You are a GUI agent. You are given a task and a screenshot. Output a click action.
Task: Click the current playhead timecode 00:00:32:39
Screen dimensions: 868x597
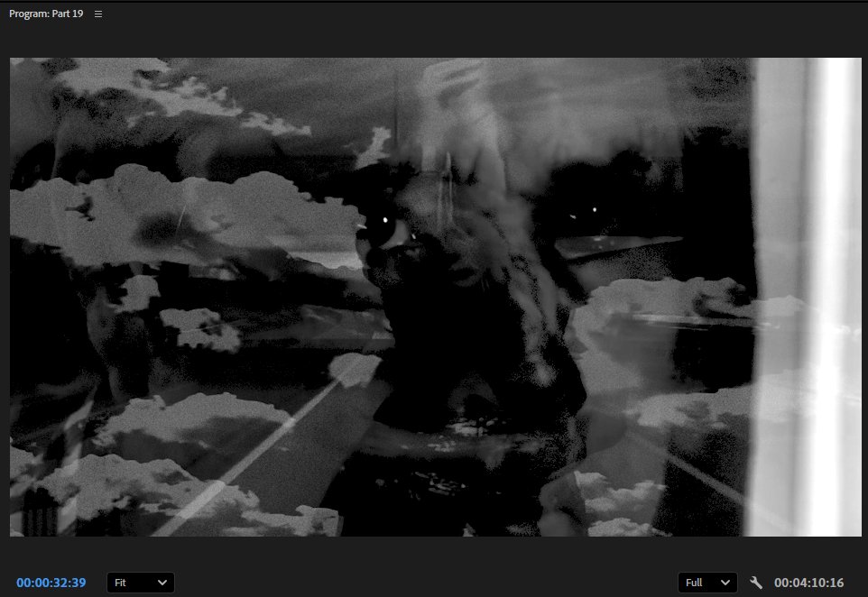51,583
